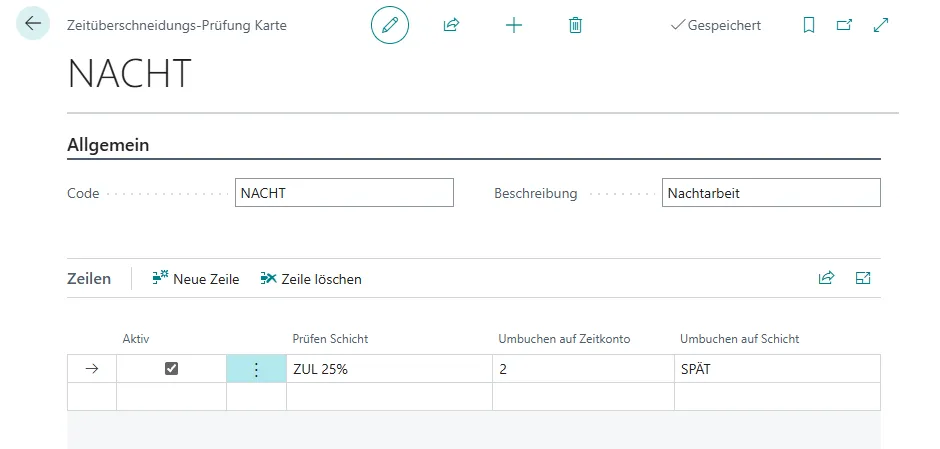
Task: Go back with the arrow button
Action: point(32,23)
